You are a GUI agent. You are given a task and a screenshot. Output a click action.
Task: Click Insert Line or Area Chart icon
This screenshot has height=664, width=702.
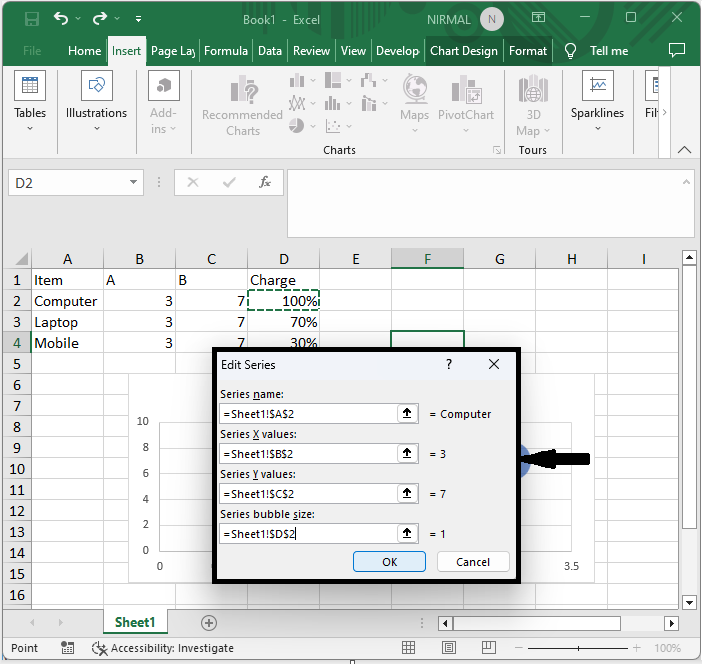tap(297, 104)
